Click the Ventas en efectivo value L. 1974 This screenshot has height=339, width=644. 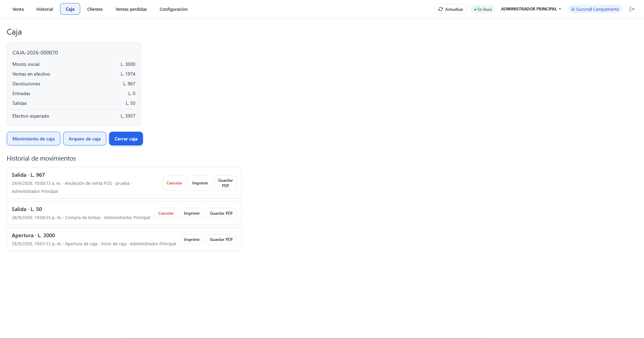[128, 74]
